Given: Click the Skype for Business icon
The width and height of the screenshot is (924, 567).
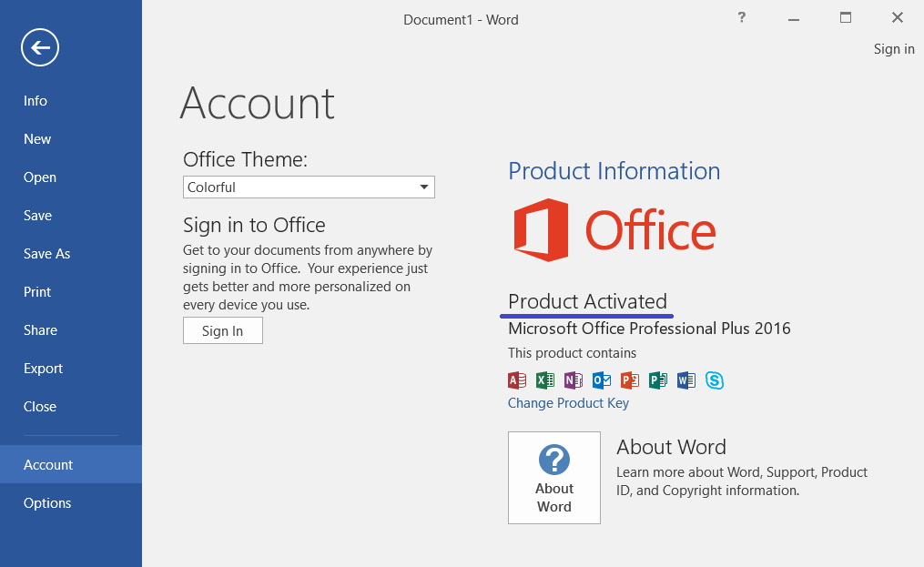Looking at the screenshot, I should click(x=715, y=380).
